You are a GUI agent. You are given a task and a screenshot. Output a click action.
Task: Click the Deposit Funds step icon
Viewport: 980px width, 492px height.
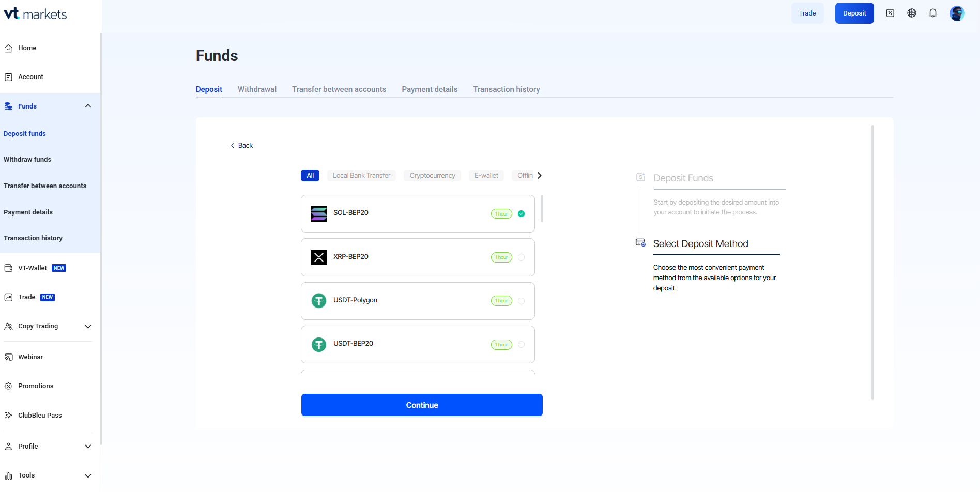(640, 177)
